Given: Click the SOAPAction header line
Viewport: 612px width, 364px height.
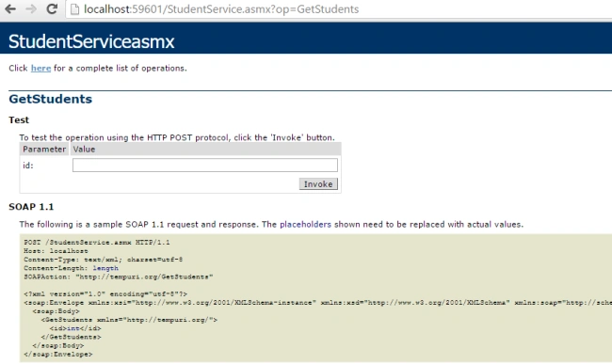Looking at the screenshot, I should pyautogui.click(x=119, y=277).
